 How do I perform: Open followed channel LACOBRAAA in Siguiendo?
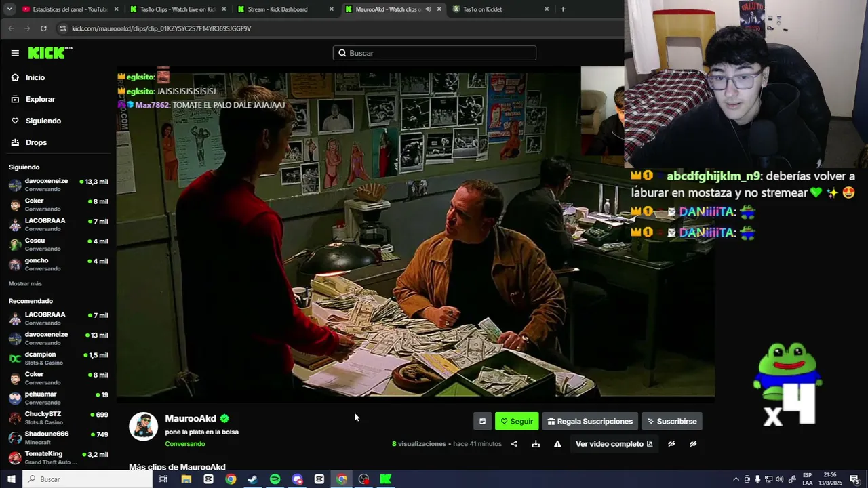click(x=58, y=224)
